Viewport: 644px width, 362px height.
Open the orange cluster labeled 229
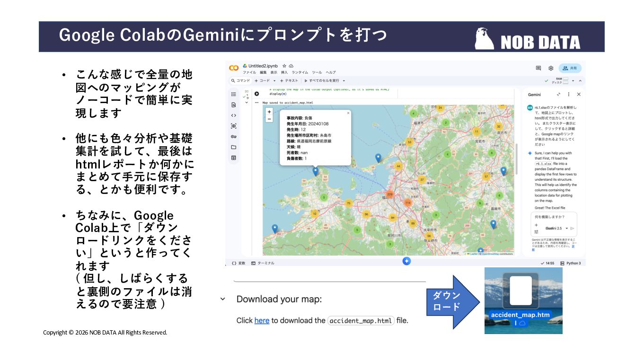[390, 194]
